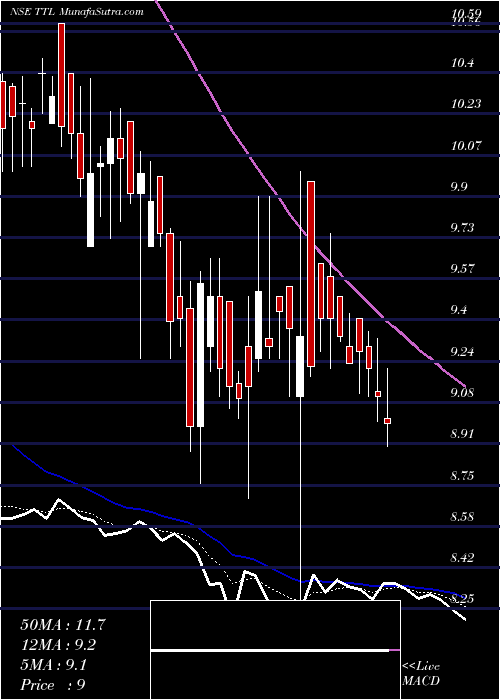This screenshot has height=700, width=500.
Task: Select the 10.4 price axis label
Action: 462,63
